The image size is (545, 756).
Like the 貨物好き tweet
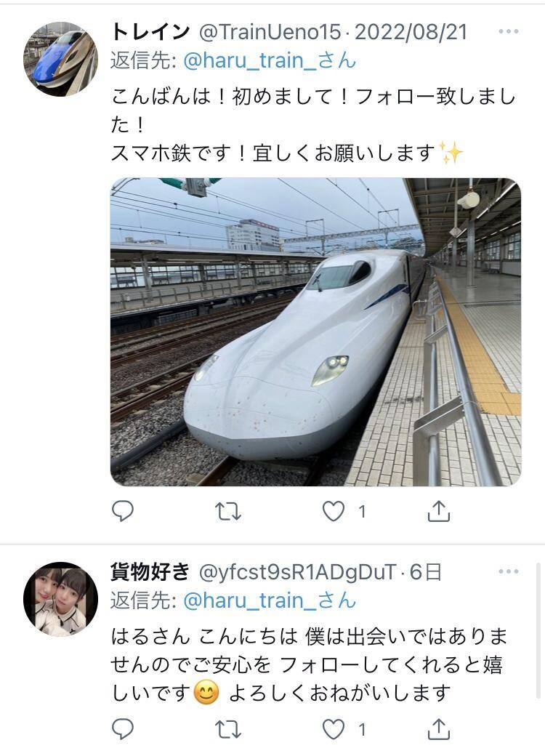click(x=334, y=729)
